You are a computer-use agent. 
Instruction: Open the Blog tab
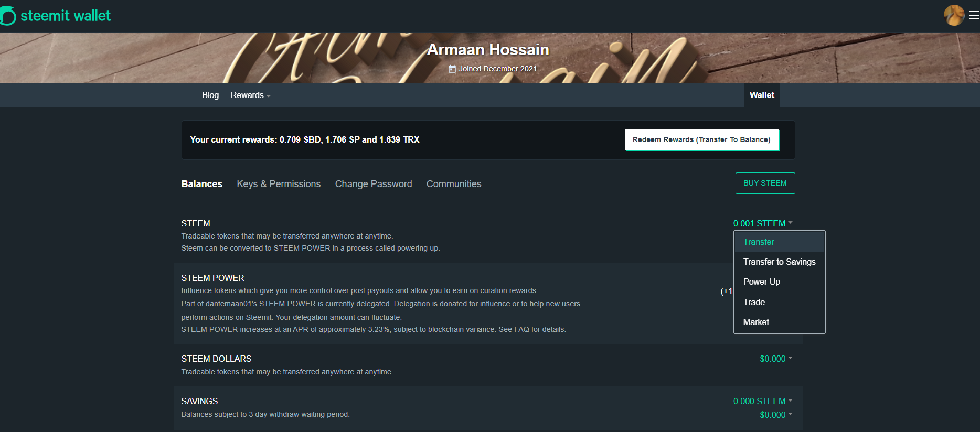(x=210, y=95)
